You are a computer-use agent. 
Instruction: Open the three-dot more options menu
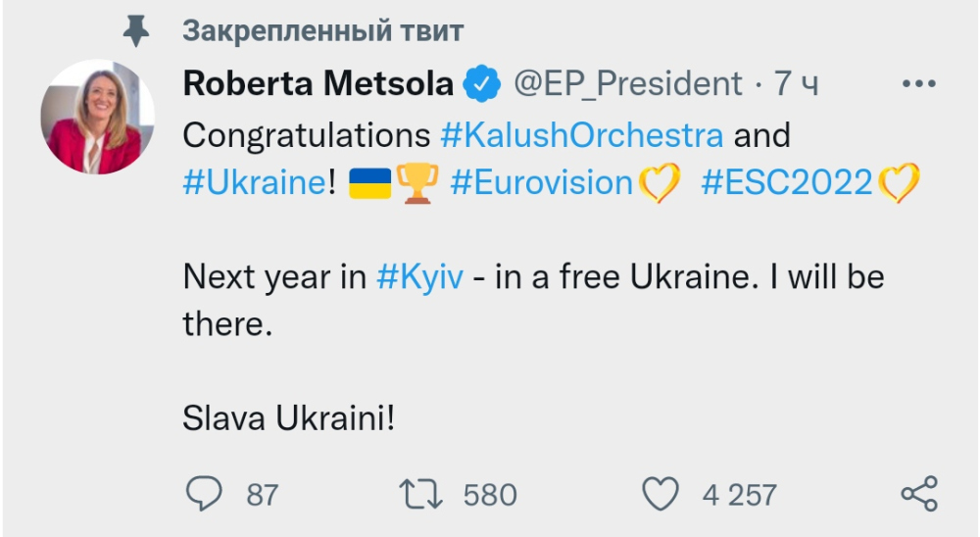pyautogui.click(x=918, y=84)
